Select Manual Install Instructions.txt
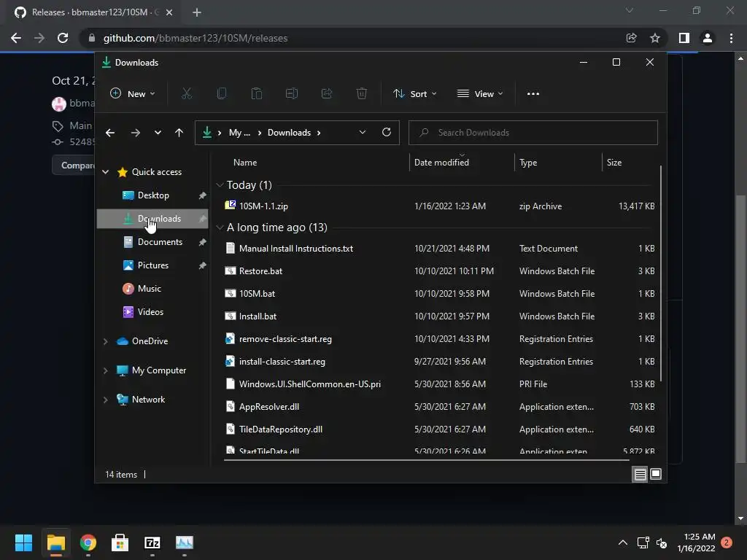Viewport: 747px width, 560px height. point(439,249)
